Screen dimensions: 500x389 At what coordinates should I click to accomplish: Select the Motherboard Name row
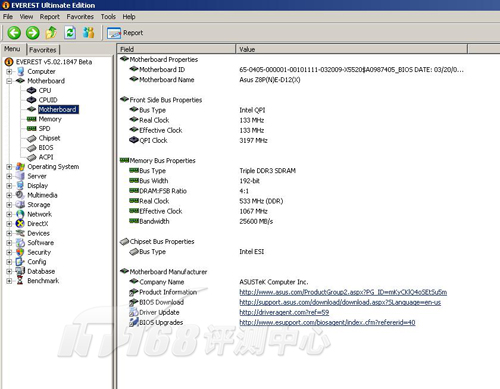click(215, 80)
